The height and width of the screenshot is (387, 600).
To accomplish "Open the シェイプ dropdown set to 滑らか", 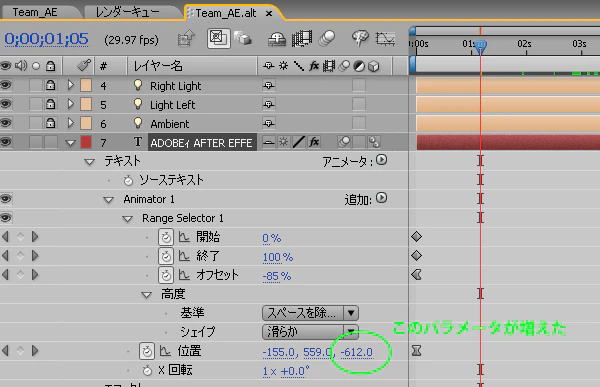I will coord(310,332).
